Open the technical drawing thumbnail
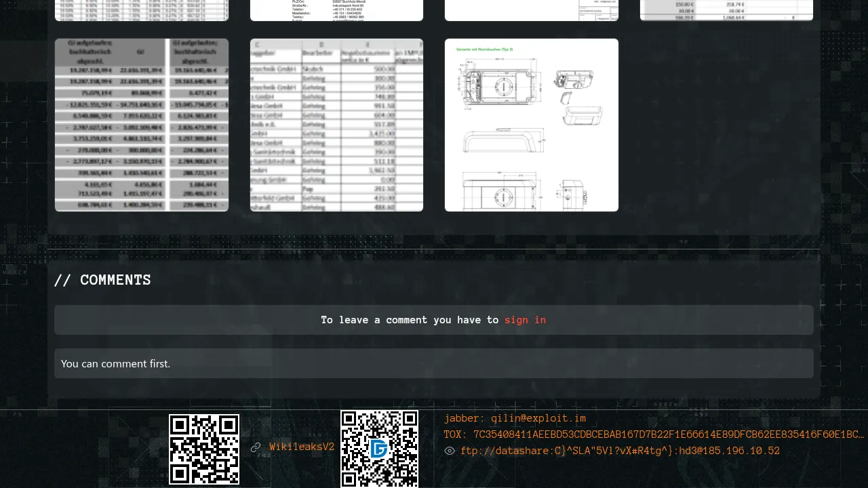 (532, 125)
